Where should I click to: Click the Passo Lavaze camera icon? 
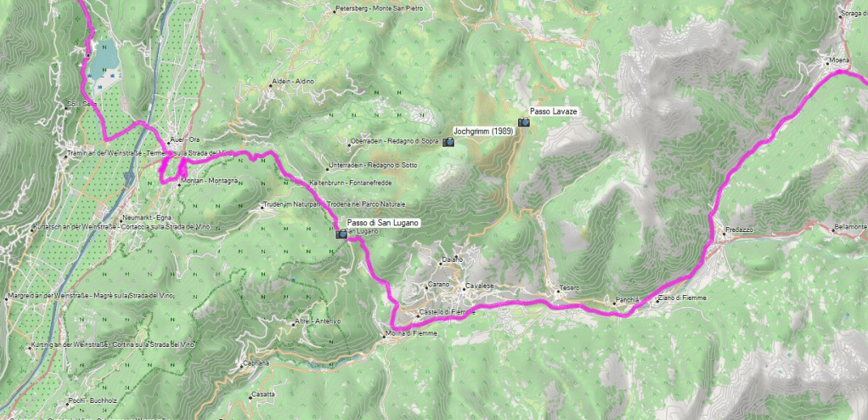point(524,122)
